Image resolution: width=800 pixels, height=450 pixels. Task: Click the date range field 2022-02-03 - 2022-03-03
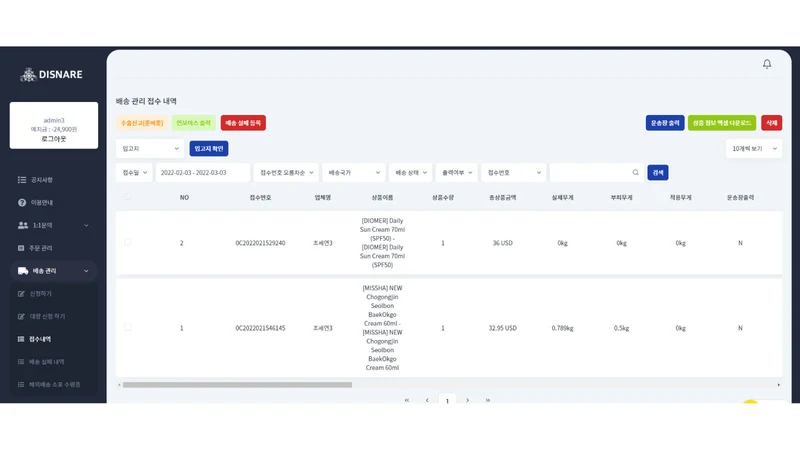[x=203, y=172]
